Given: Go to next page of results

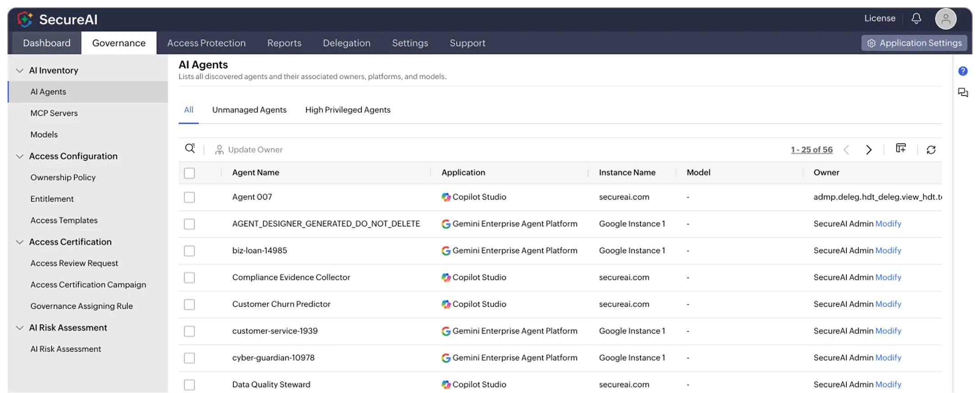Looking at the screenshot, I should [x=869, y=150].
